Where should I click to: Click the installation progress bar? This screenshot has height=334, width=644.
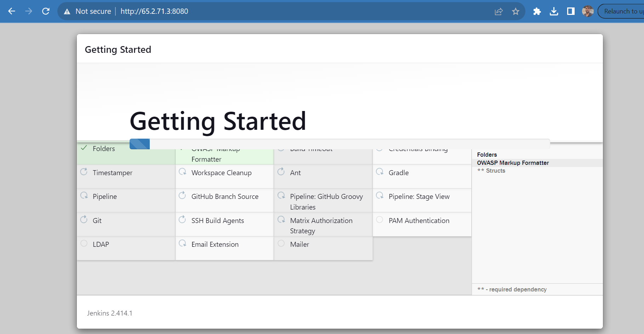(x=340, y=144)
